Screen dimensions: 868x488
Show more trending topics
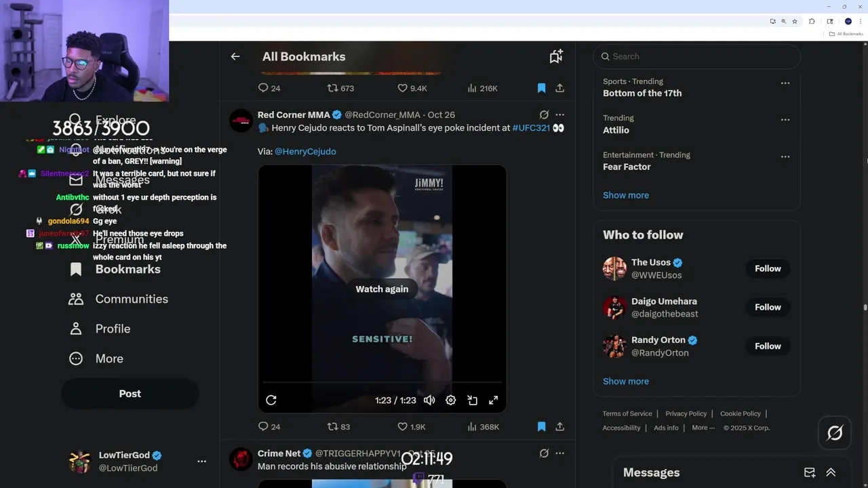tap(626, 195)
